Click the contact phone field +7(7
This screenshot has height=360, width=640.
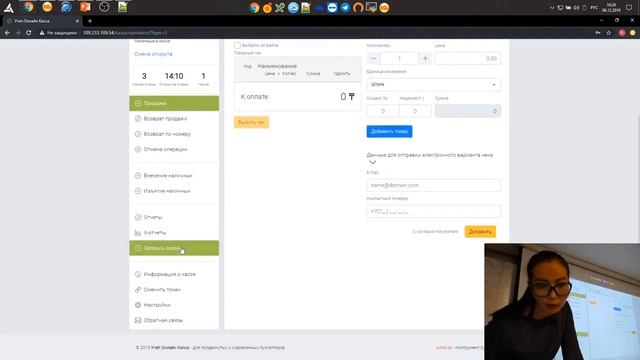(433, 211)
